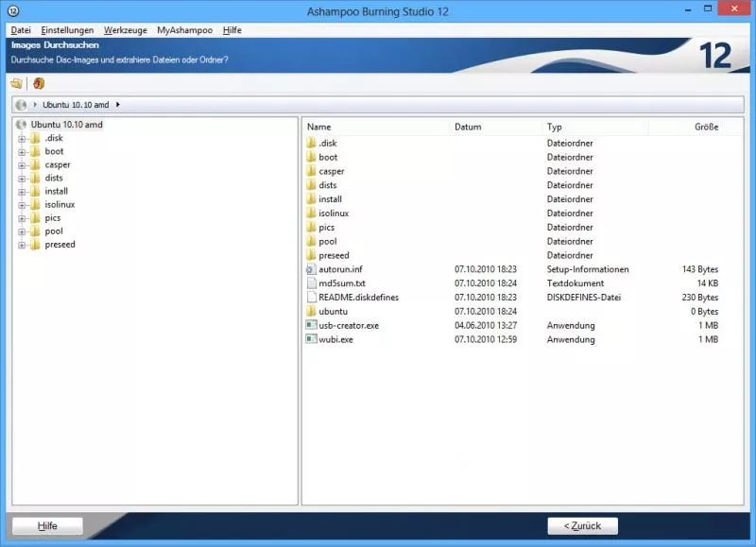Click the disc icon beside the Ubuntu 10.10 amd tree root

pyautogui.click(x=21, y=125)
